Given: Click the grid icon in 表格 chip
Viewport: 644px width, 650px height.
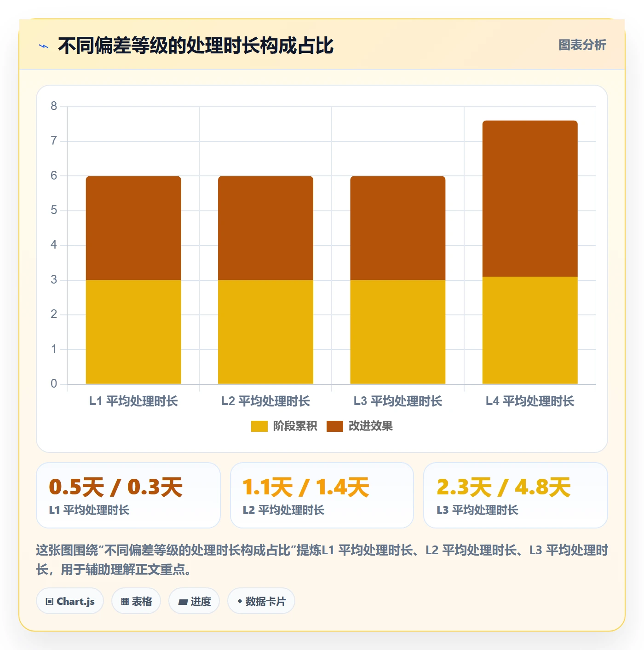Looking at the screenshot, I should click(x=125, y=602).
